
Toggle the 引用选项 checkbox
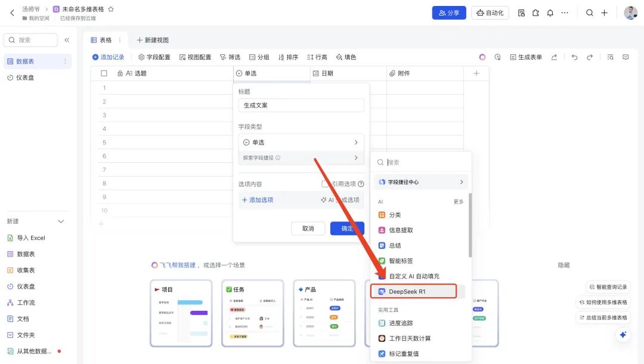point(325,184)
